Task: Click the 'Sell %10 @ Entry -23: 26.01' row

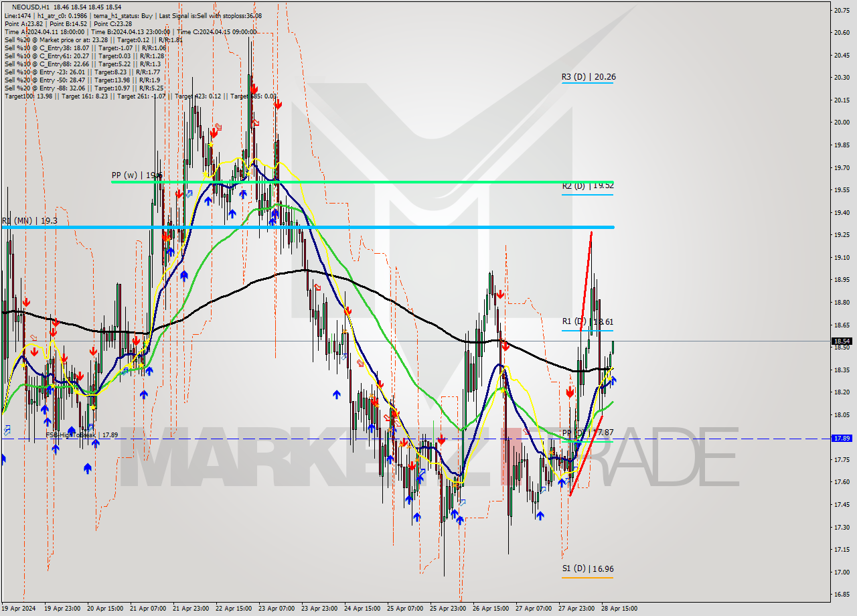Action: tap(82, 72)
